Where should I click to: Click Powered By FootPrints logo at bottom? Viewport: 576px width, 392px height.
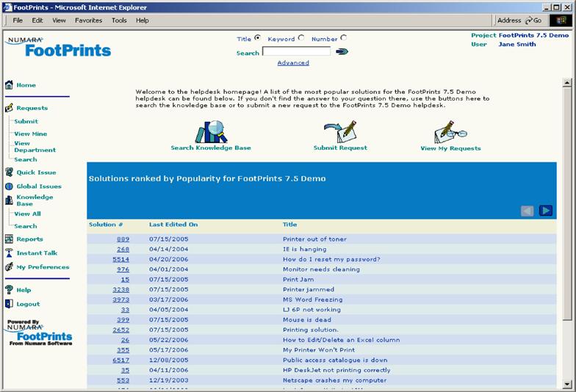[40, 333]
